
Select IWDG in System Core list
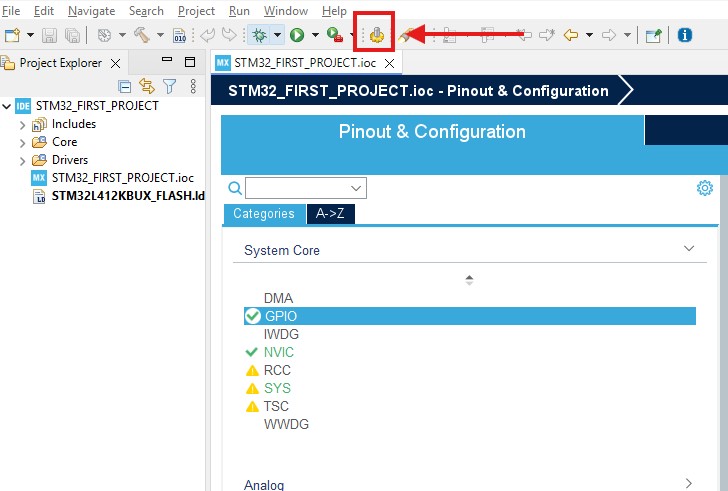click(281, 334)
